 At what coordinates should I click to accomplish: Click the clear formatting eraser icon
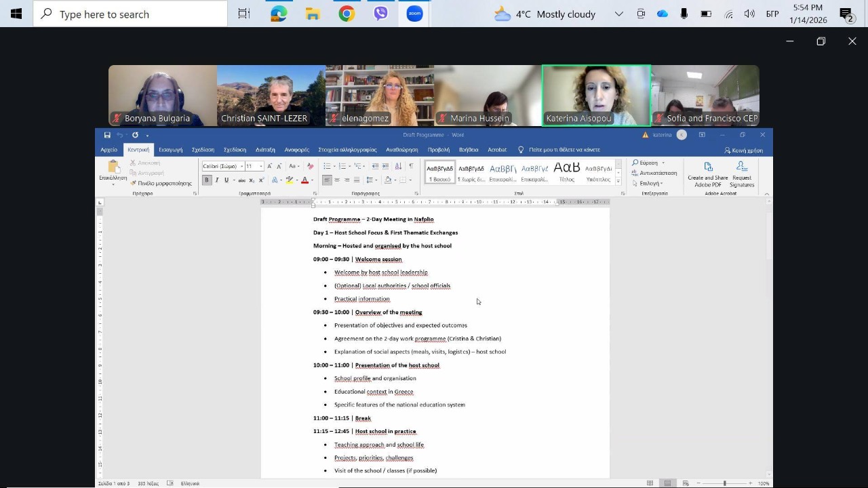point(311,166)
